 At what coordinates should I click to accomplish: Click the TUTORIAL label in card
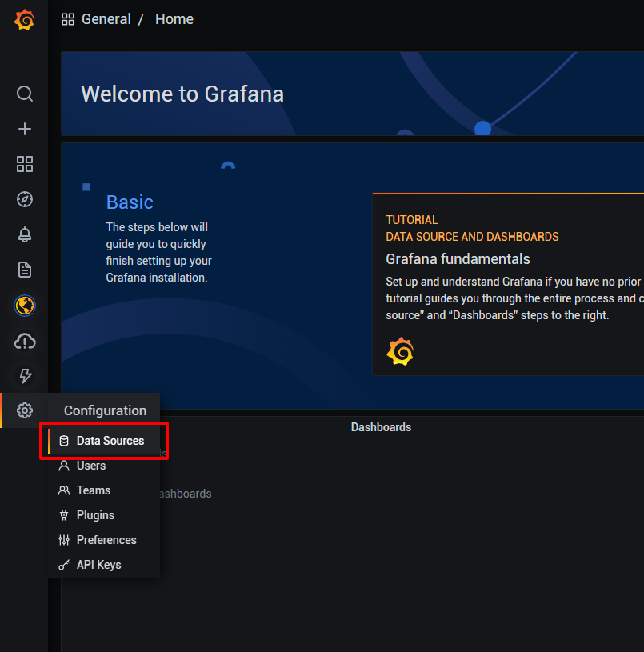(411, 220)
